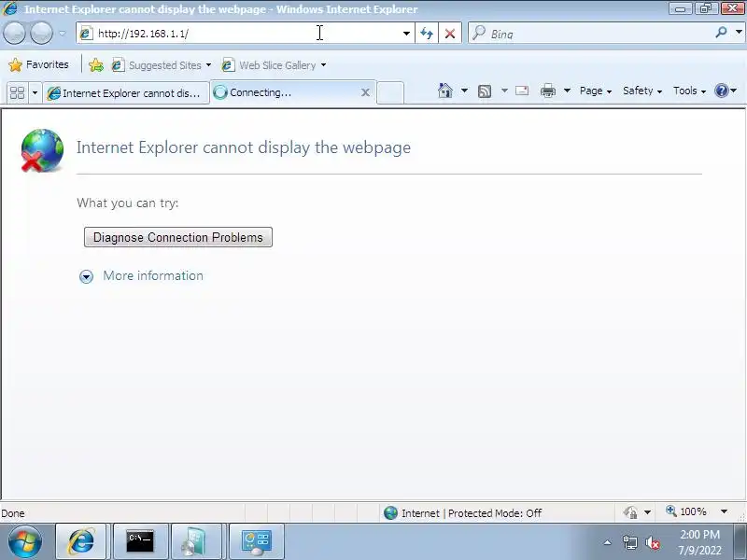Screen dimensions: 747x560
Task: Click Internet Explorer taskbar icon
Action: pos(81,541)
